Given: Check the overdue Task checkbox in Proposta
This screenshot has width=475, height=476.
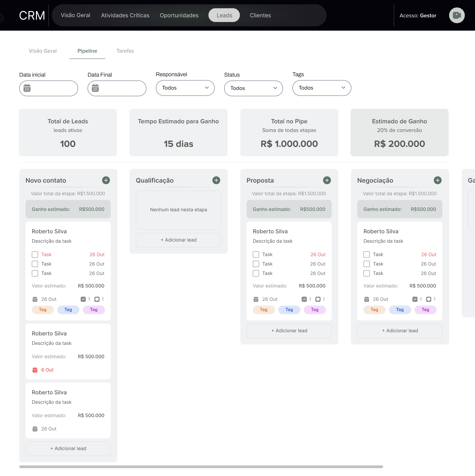Looking at the screenshot, I should tap(256, 254).
